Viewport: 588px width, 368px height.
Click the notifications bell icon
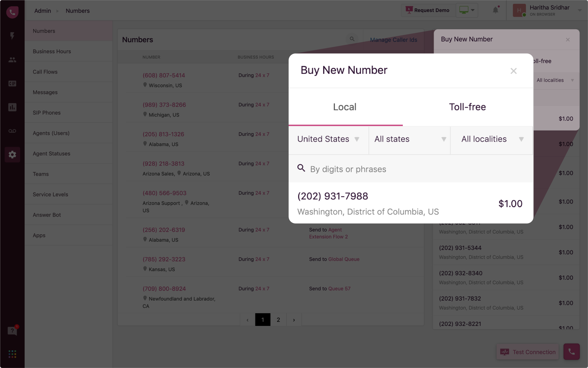(x=495, y=10)
